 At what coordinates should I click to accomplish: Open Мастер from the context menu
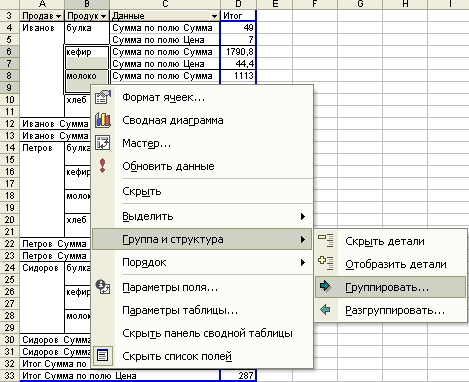[x=202, y=143]
